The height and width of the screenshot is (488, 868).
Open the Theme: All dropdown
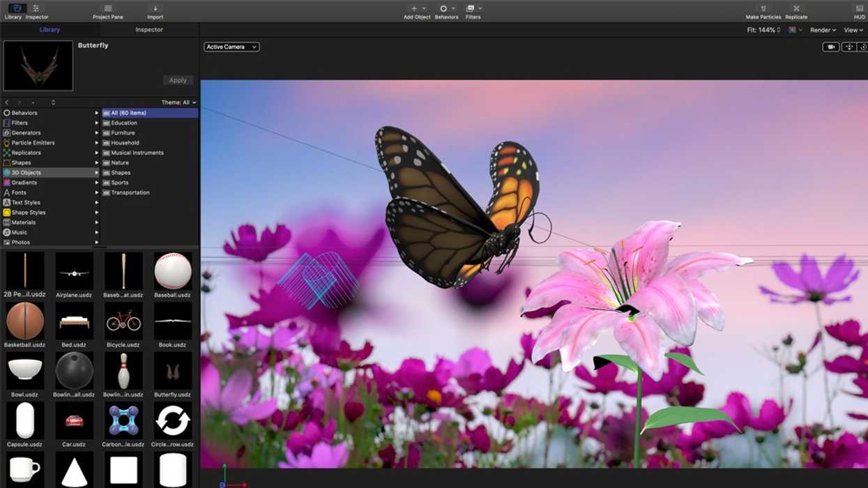(179, 102)
